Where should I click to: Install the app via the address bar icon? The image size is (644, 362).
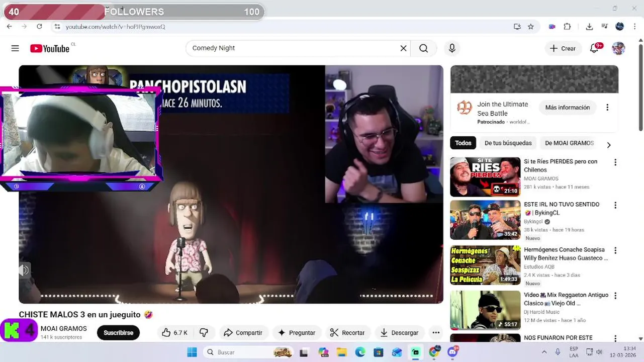pos(517,27)
